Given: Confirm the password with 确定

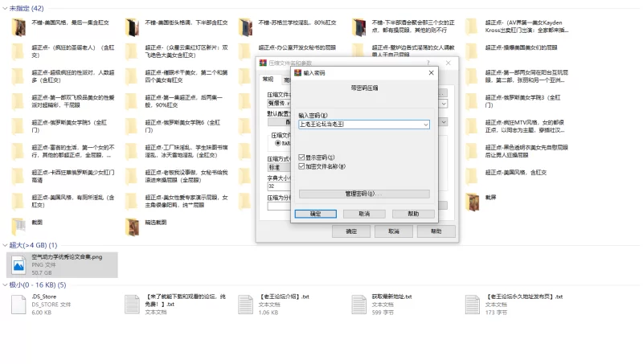Looking at the screenshot, I should (315, 214).
